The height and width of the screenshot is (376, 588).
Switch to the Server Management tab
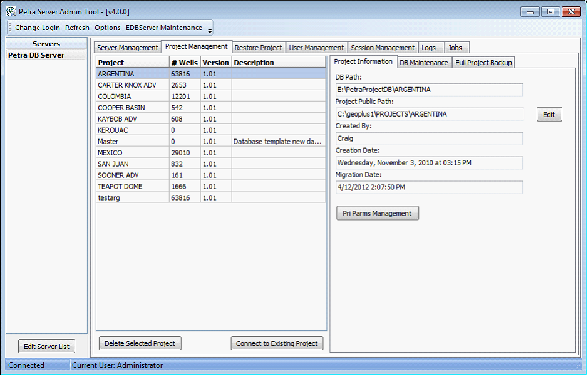[128, 48]
